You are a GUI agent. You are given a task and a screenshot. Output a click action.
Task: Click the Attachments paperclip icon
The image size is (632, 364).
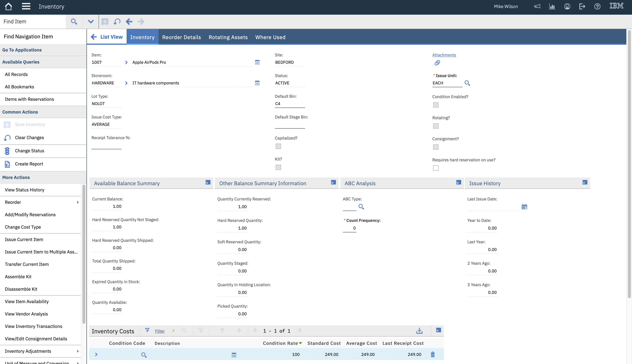point(437,63)
